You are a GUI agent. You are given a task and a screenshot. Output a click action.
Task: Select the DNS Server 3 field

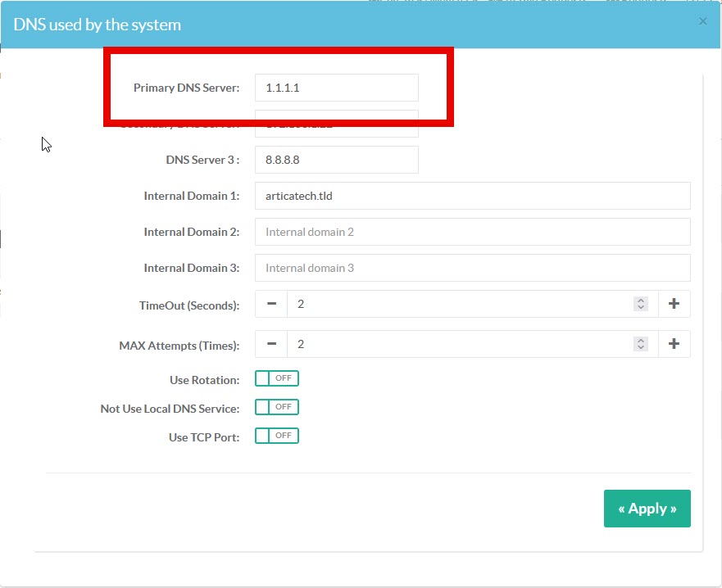[x=336, y=160]
